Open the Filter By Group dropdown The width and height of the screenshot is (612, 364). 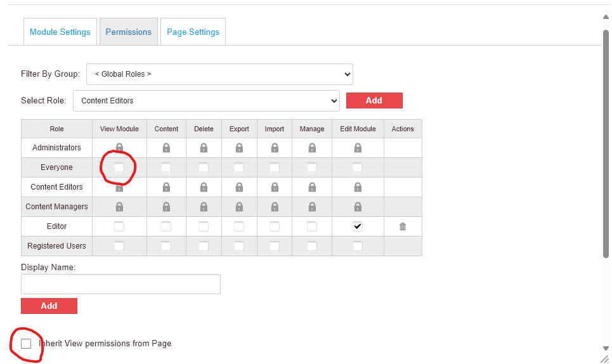click(x=219, y=74)
